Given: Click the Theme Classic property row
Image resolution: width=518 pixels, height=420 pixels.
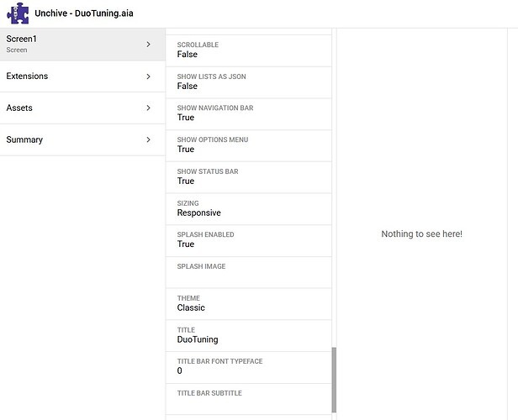Looking at the screenshot, I should 248,303.
